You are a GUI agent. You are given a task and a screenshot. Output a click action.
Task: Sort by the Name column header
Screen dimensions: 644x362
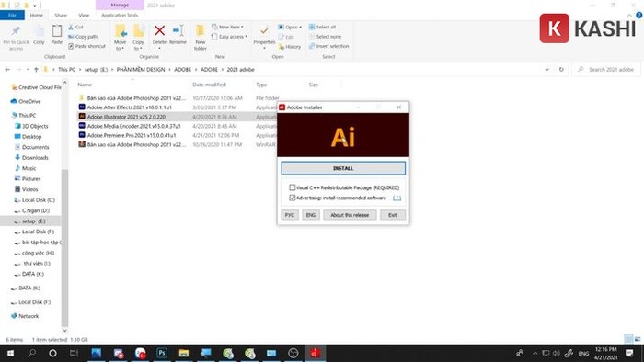point(85,85)
